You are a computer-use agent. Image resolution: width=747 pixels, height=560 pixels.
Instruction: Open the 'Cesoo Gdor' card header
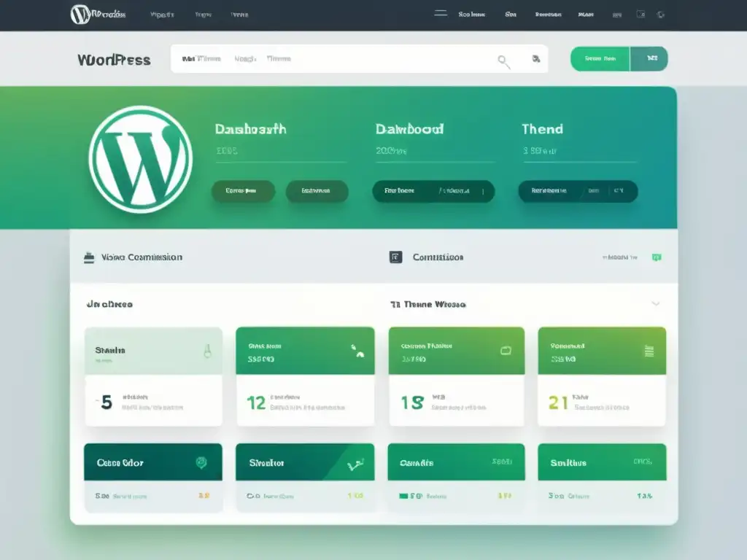click(153, 462)
